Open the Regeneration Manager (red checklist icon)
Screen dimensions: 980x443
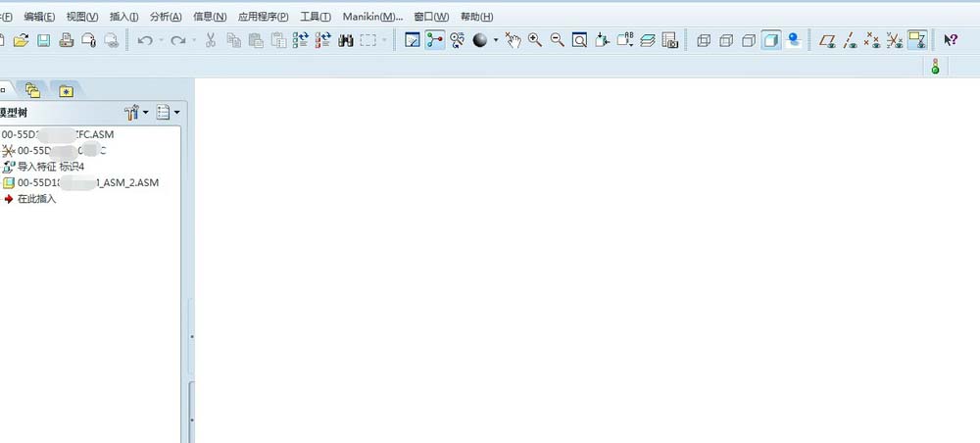[x=323, y=40]
